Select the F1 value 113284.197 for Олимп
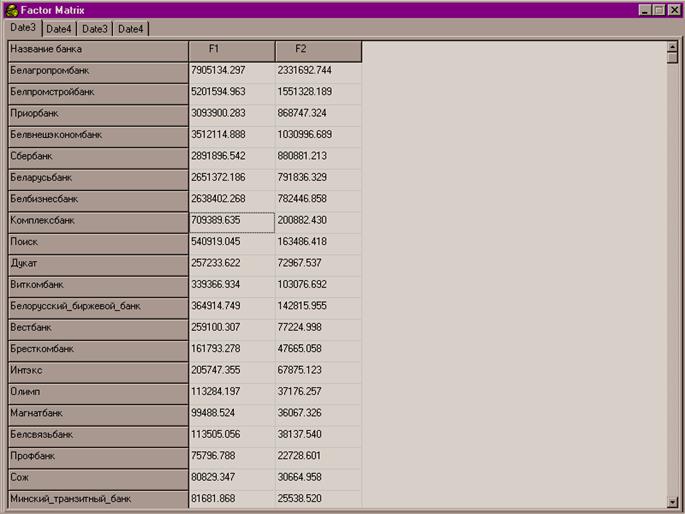685x514 pixels. [x=231, y=391]
